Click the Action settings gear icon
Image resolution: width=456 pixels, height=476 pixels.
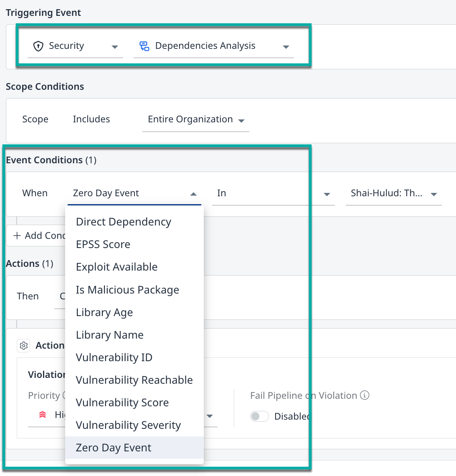pyautogui.click(x=24, y=346)
